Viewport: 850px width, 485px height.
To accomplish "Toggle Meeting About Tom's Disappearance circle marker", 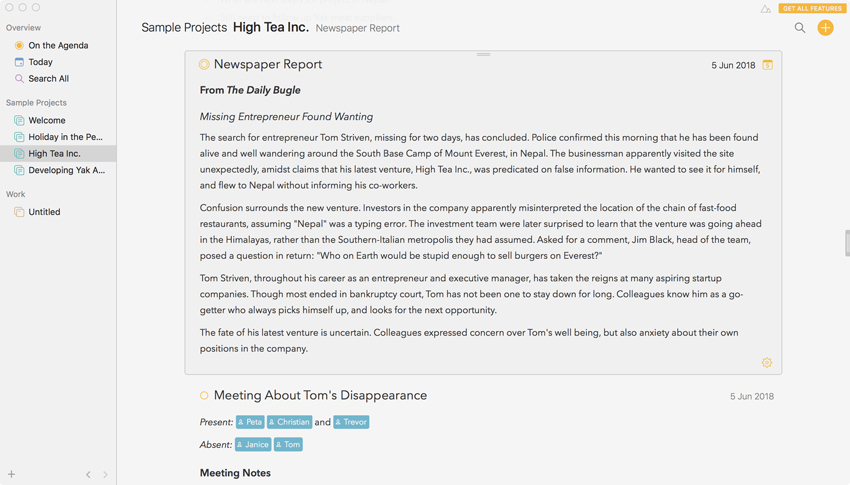I will coord(204,396).
